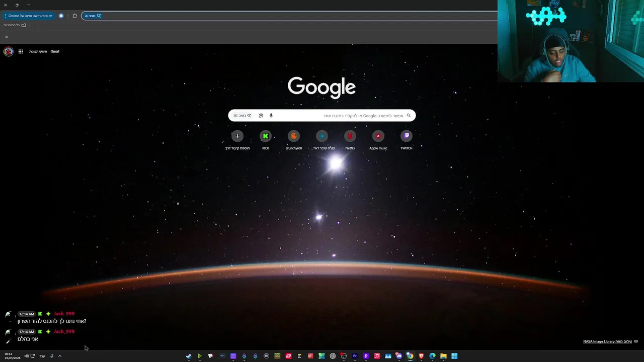
Task: Switch the keyboard language indicator
Action: tap(42, 356)
